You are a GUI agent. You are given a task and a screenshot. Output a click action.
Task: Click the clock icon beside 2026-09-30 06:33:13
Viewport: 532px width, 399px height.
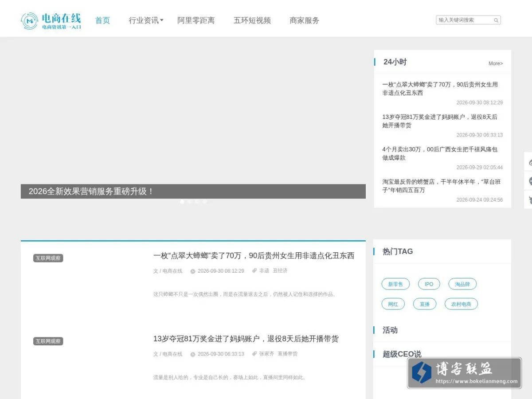(193, 354)
